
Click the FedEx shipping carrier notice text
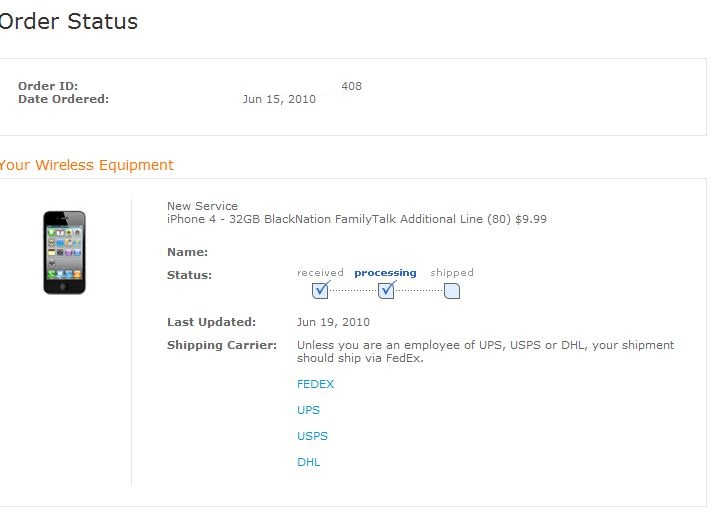click(x=485, y=352)
